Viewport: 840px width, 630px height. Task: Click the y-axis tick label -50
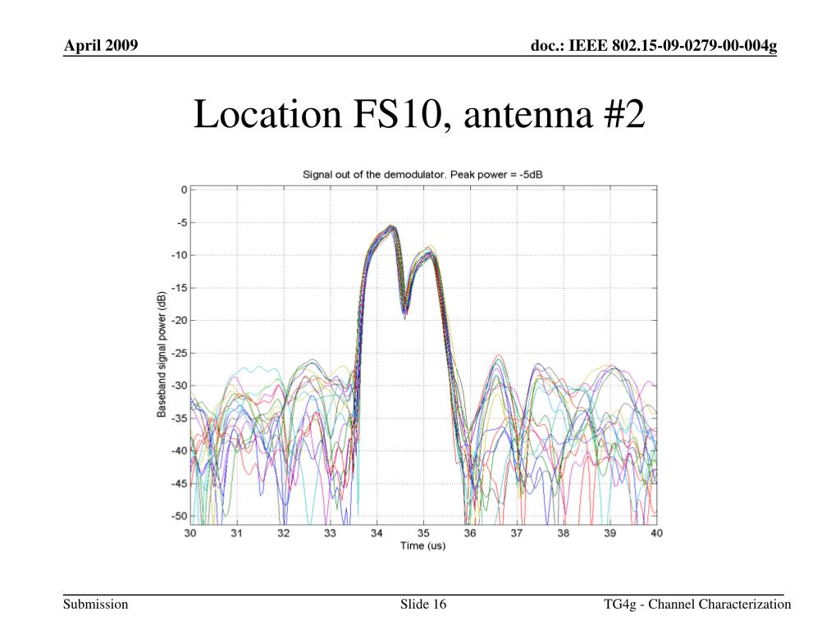tap(180, 517)
